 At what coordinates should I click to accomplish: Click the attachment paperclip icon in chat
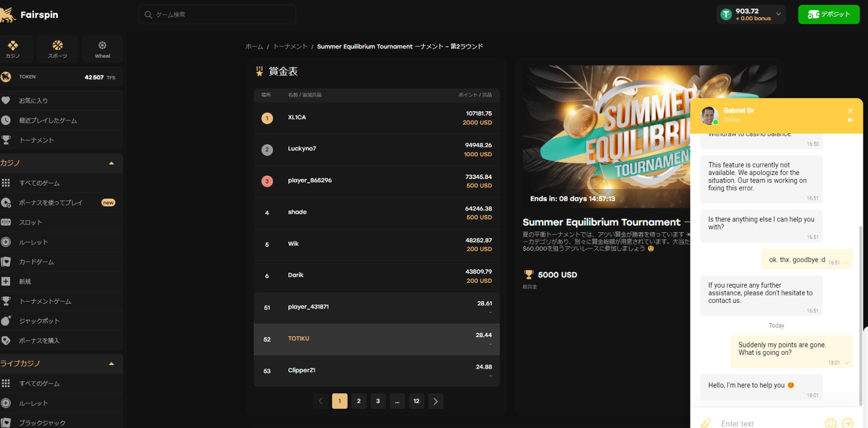705,423
